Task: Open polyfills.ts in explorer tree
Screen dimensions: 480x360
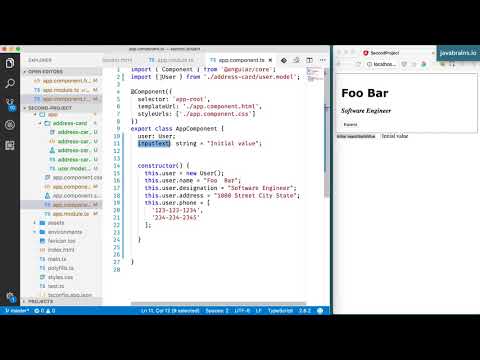Action: (x=56, y=268)
